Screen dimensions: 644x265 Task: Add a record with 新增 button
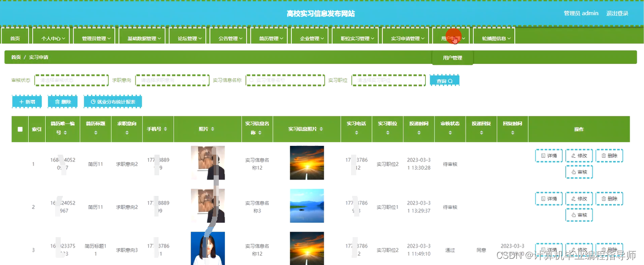pyautogui.click(x=27, y=102)
